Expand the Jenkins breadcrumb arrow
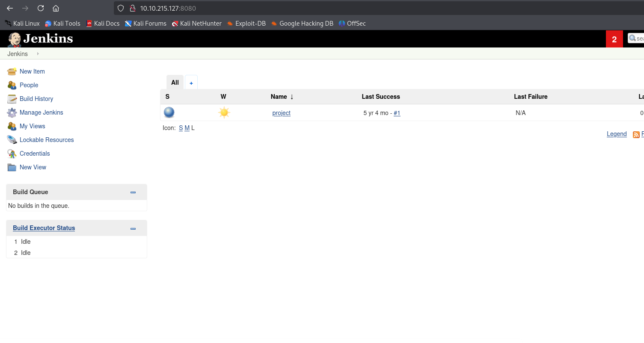The image size is (644, 343). [x=38, y=54]
